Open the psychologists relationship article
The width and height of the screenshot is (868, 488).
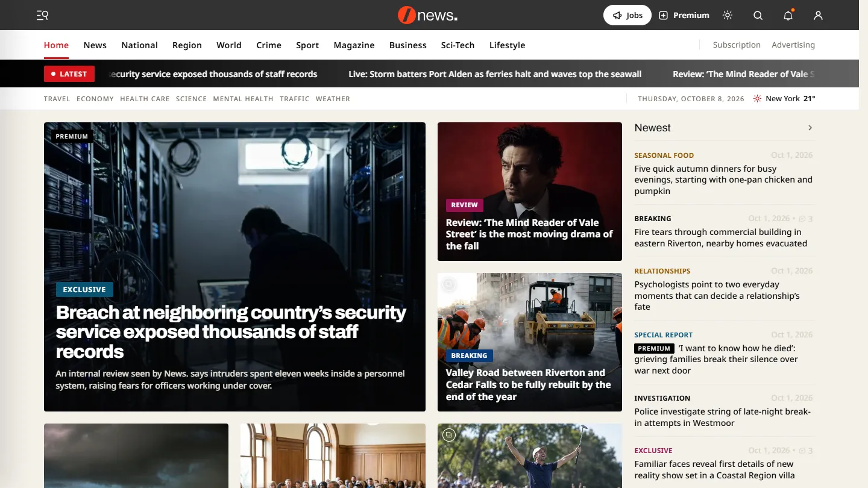717,295
